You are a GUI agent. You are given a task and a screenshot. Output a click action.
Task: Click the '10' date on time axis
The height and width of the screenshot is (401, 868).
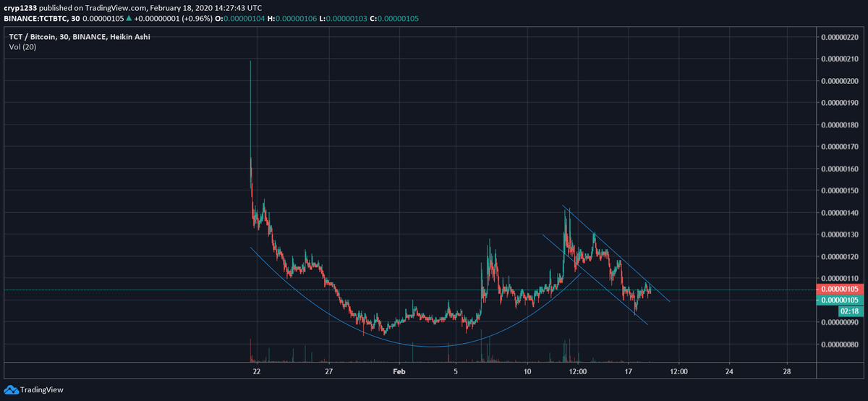(528, 371)
